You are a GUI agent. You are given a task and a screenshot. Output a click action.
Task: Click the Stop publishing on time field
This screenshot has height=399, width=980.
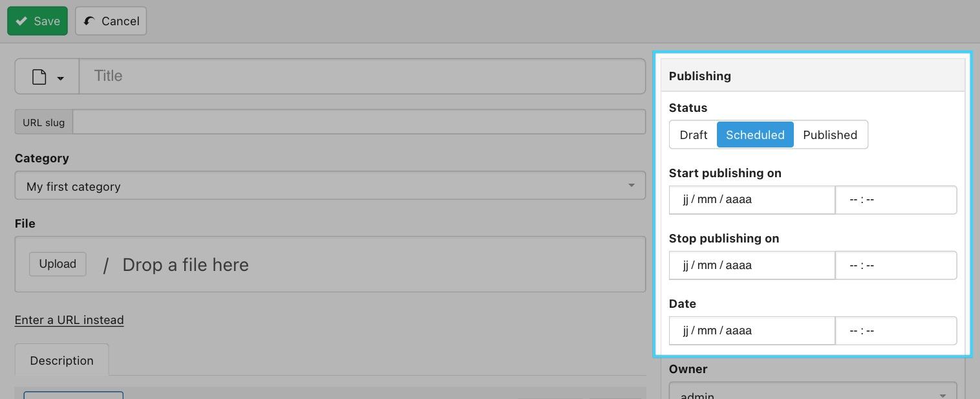[895, 265]
